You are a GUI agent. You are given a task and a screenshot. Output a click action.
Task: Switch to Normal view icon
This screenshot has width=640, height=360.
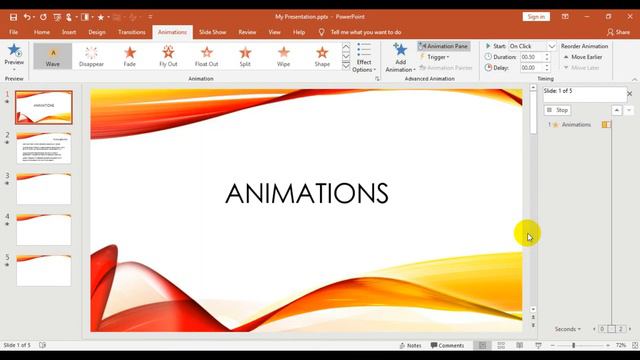482,345
